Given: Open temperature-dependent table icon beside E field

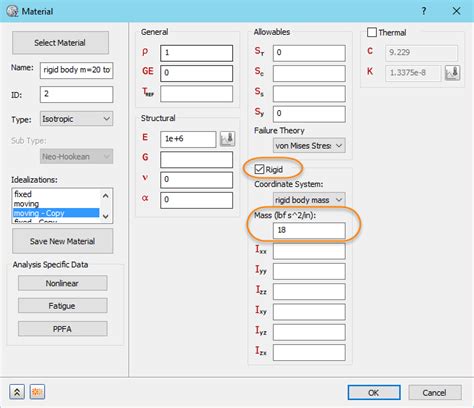Looking at the screenshot, I should (227, 139).
